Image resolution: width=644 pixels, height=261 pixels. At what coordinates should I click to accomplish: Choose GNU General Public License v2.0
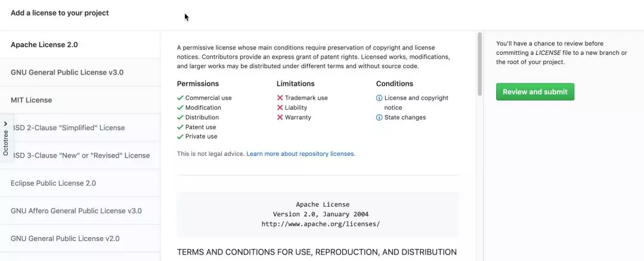[65, 238]
